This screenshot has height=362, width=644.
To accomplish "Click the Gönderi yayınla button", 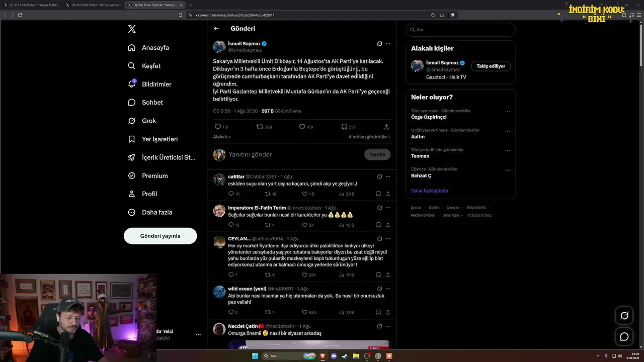I will [x=160, y=236].
